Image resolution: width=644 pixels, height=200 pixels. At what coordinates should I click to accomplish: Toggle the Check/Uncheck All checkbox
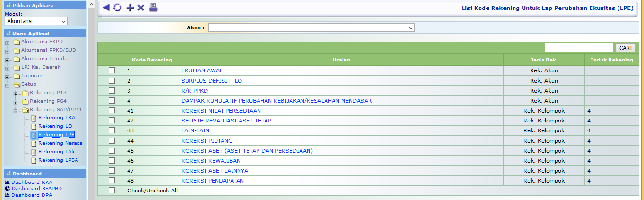(x=112, y=191)
